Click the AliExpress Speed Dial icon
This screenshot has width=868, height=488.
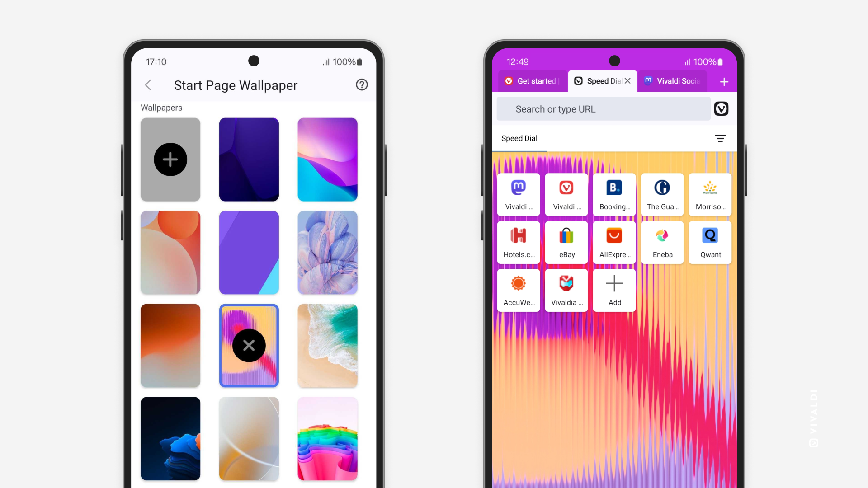615,242
